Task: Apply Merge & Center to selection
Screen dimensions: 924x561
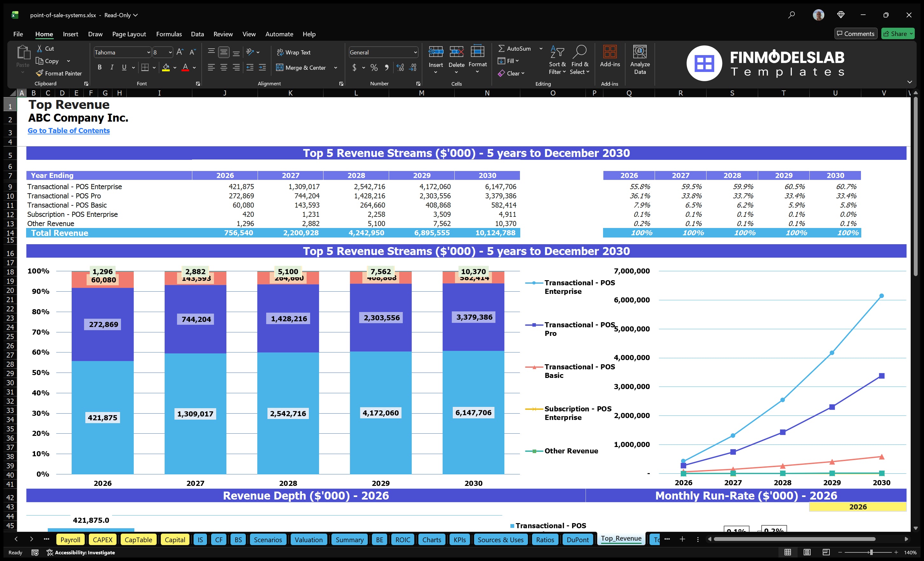Action: pyautogui.click(x=302, y=67)
